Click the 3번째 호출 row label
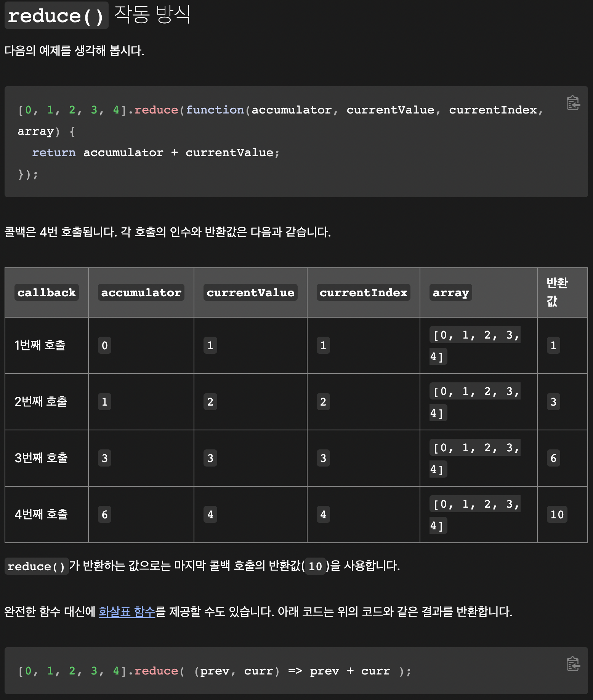 (41, 458)
